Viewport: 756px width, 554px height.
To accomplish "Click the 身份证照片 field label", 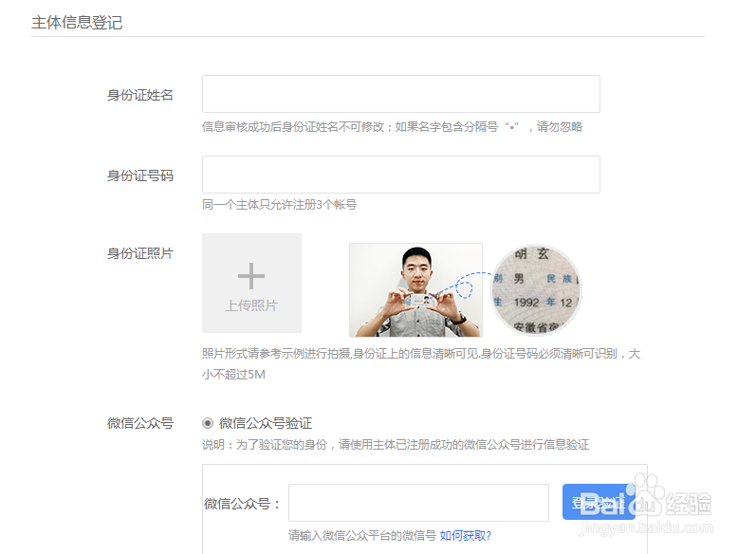I will (139, 253).
